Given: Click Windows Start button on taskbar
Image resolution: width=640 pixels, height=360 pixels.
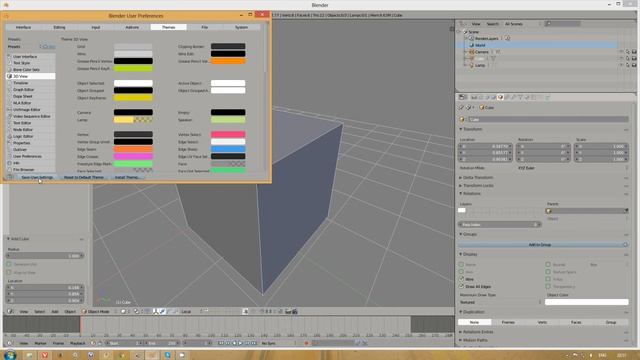Looking at the screenshot, I should click(x=10, y=355).
